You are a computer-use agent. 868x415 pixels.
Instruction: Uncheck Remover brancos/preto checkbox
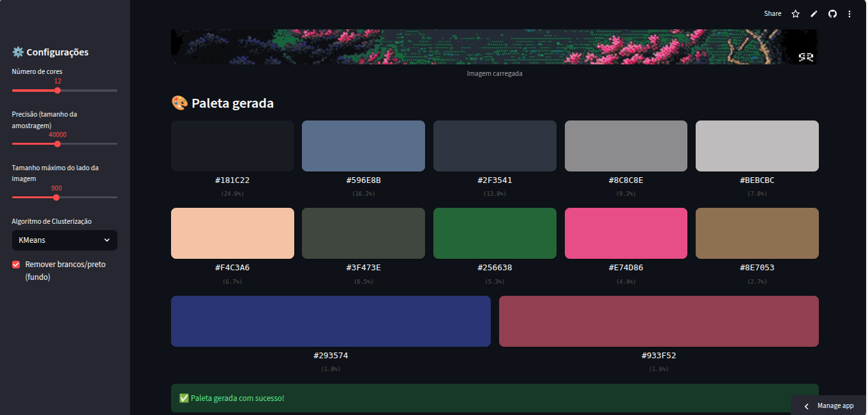17,265
